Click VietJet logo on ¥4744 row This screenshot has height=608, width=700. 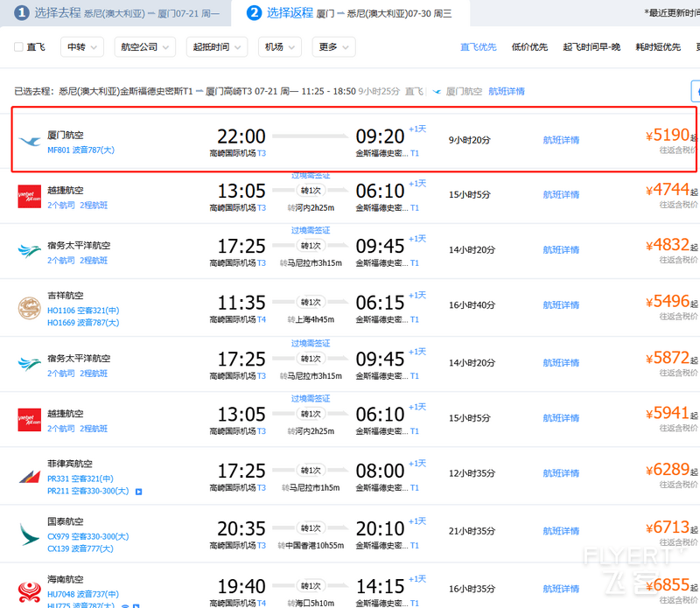point(30,197)
